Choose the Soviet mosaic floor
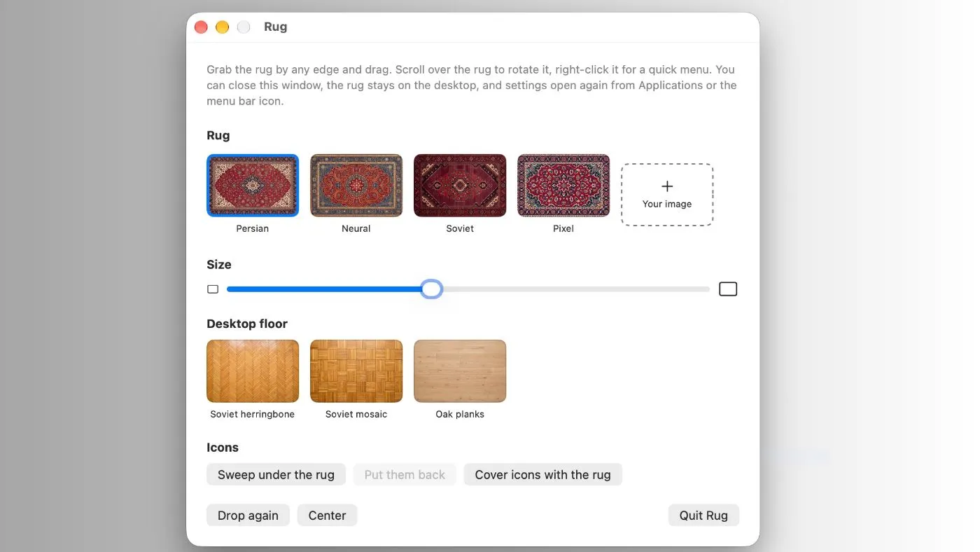The height and width of the screenshot is (552, 980). [x=356, y=371]
